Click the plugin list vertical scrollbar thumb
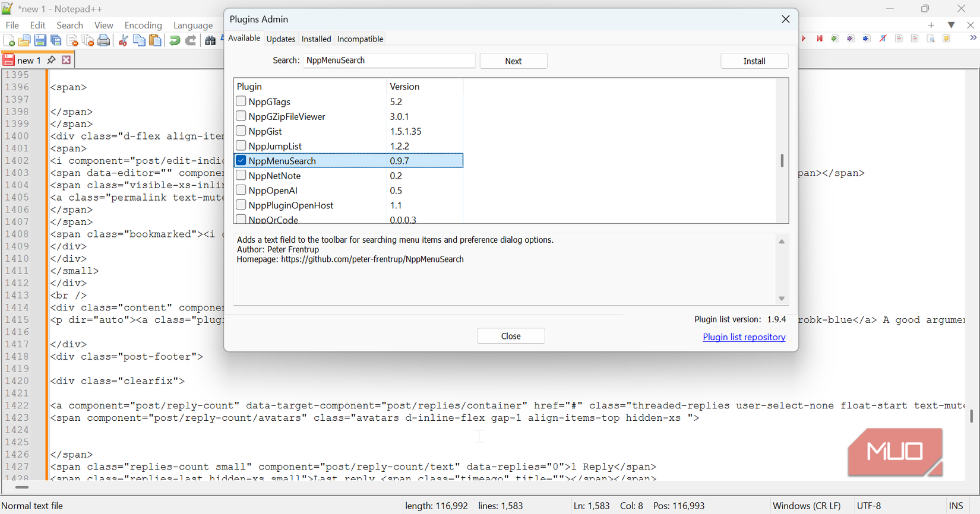 coord(782,160)
